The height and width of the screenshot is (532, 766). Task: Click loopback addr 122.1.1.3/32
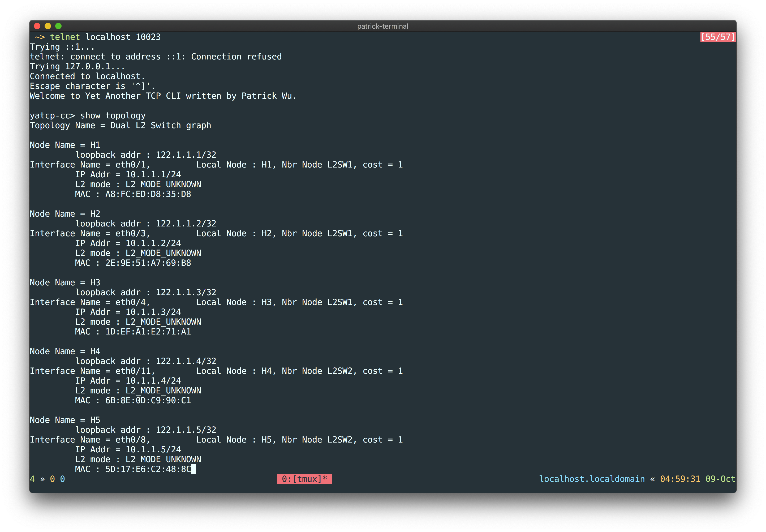[x=146, y=292]
